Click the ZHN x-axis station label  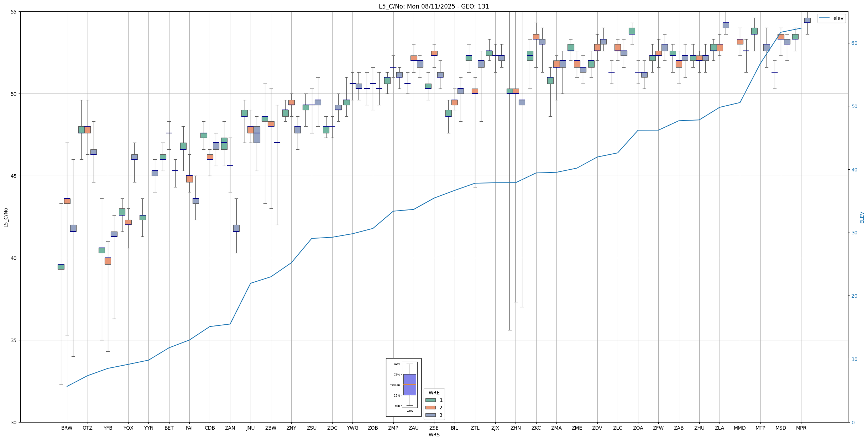(x=516, y=428)
